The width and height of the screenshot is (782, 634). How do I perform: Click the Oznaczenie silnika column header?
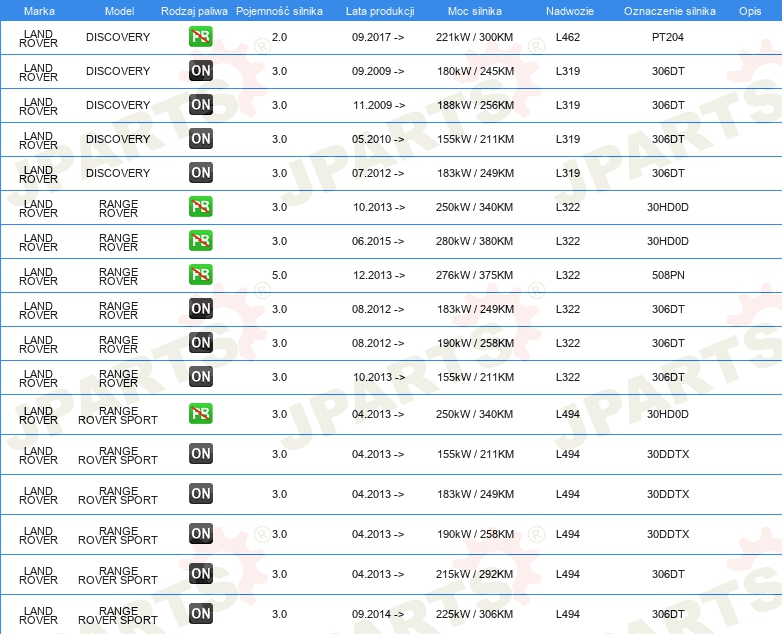tap(669, 11)
